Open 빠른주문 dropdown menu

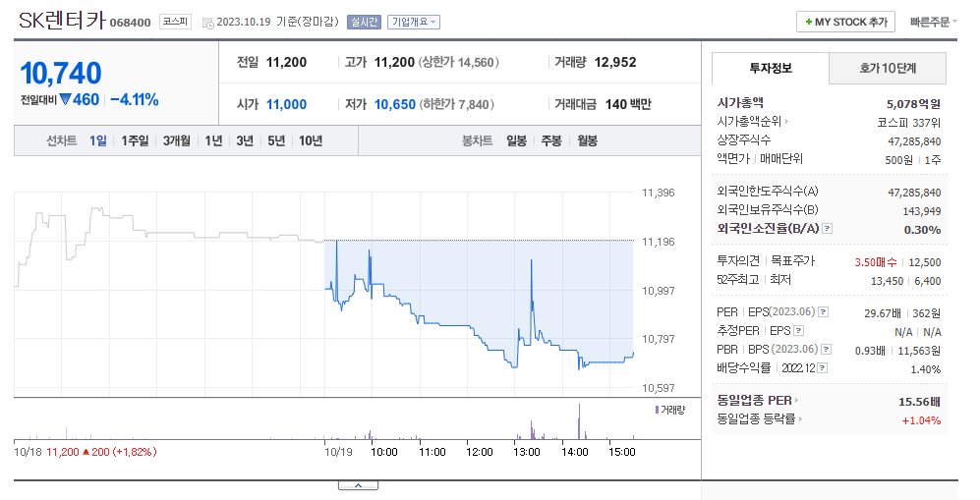[934, 22]
